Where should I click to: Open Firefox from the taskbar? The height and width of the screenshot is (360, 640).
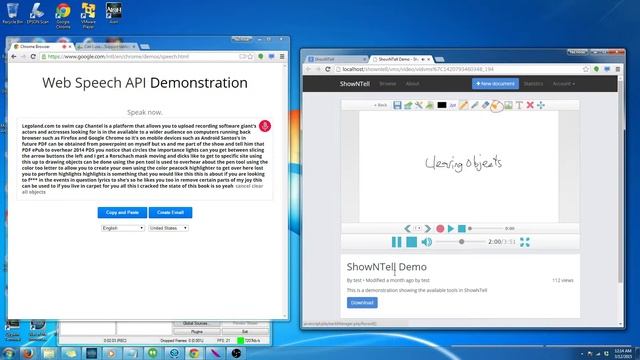pos(28,353)
